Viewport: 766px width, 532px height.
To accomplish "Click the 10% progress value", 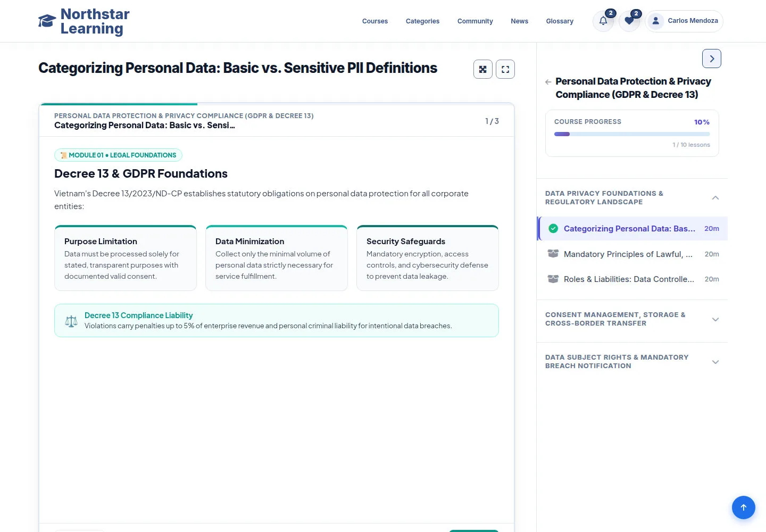I will (x=702, y=122).
